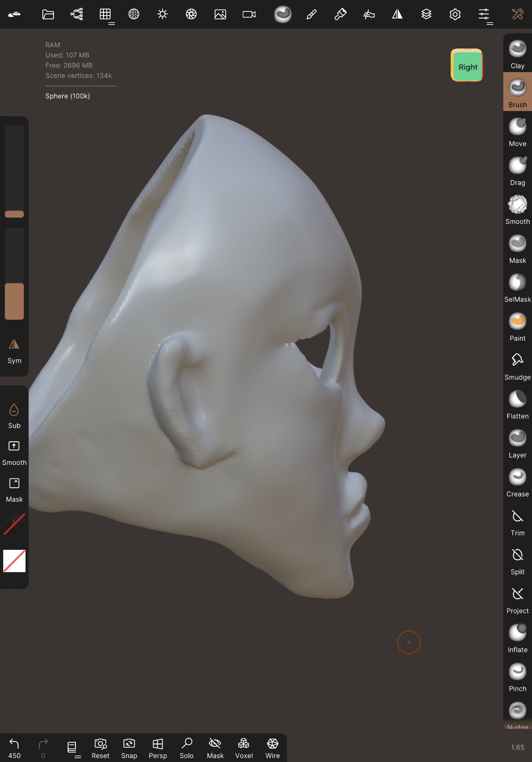Select the Move tool

[x=518, y=132]
